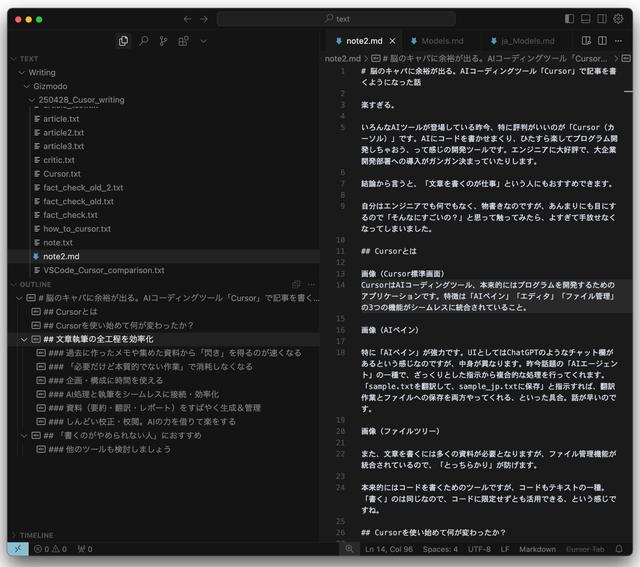Open the settings gear icon
This screenshot has height=567, width=640.
[x=618, y=19]
